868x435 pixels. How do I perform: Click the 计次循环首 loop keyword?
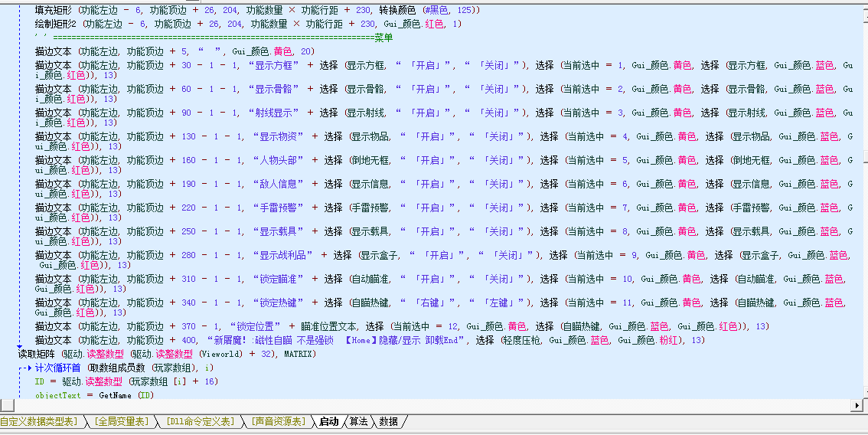tap(58, 368)
